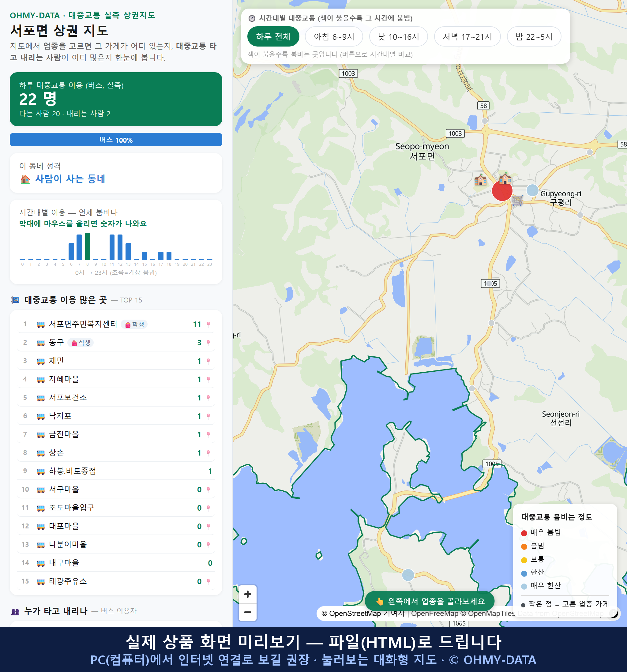Click the 사람이 사는 동네 neighborhood label
Image resolution: width=627 pixels, height=672 pixels.
[70, 179]
